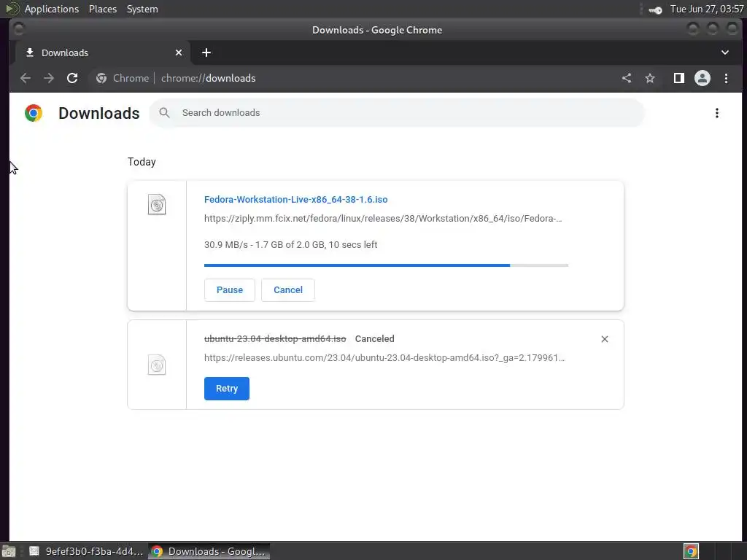Click the Chrome icon in bottom panel tray
The height and width of the screenshot is (560, 747).
[691, 551]
